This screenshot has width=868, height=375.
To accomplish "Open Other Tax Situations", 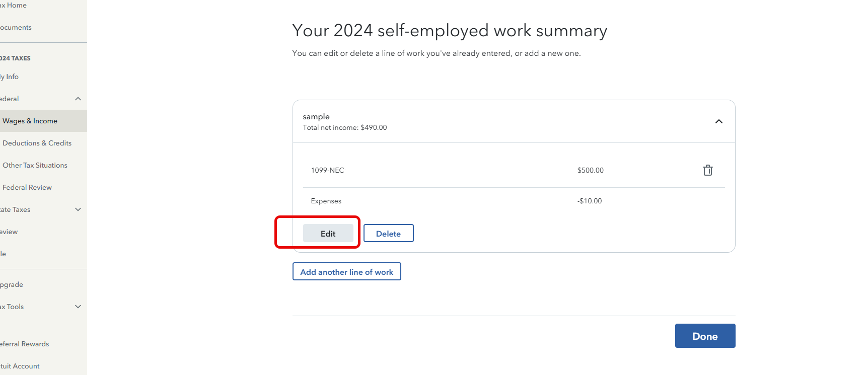I will (x=35, y=165).
